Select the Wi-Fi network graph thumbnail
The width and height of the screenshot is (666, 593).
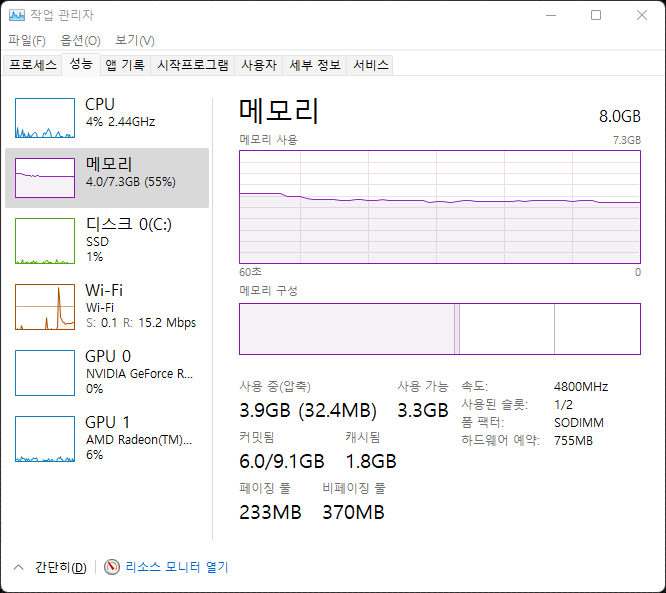(45, 307)
